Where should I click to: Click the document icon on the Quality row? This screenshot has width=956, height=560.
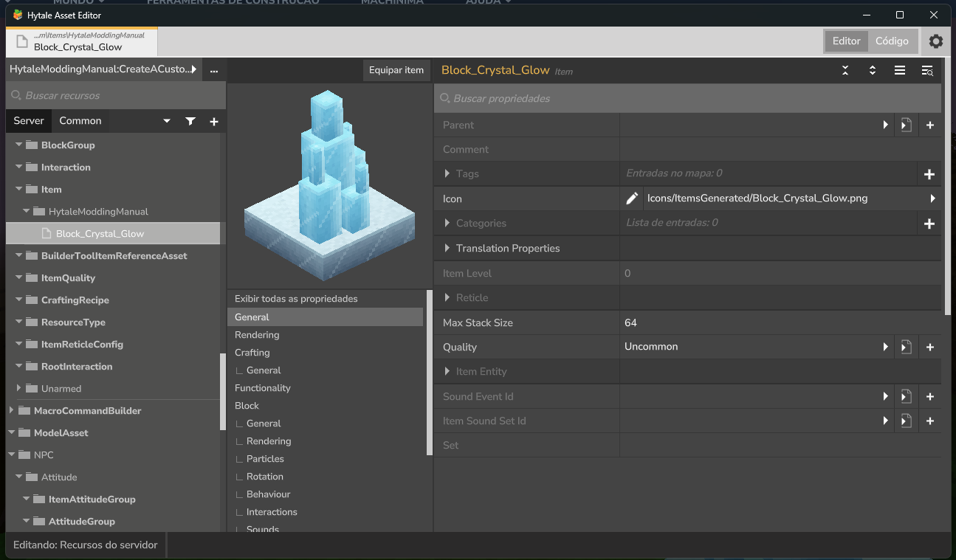[x=906, y=347]
